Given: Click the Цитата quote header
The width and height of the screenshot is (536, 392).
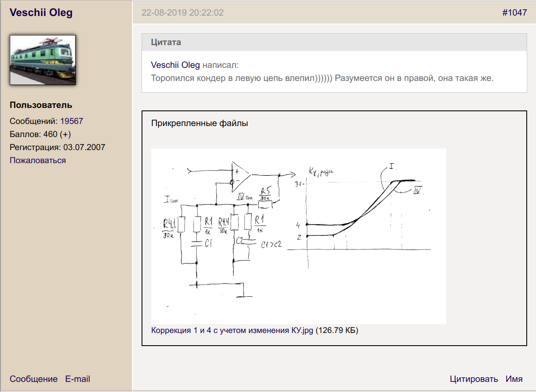Looking at the screenshot, I should 166,42.
